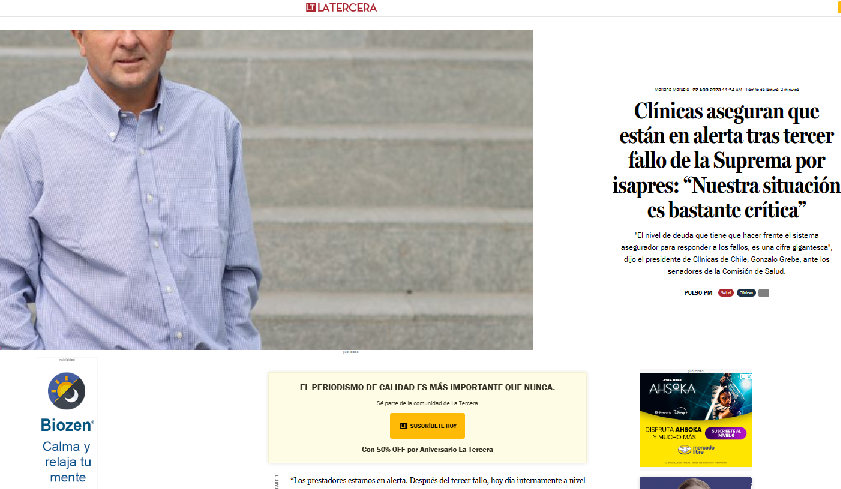
Task: Select the red topic tag next to Pulso PM
Action: 726,293
